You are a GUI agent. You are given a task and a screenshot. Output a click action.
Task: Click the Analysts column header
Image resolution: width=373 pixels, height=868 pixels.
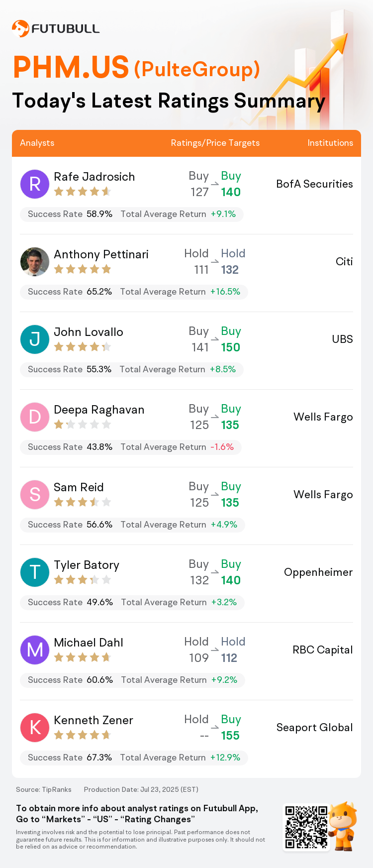[x=37, y=143]
